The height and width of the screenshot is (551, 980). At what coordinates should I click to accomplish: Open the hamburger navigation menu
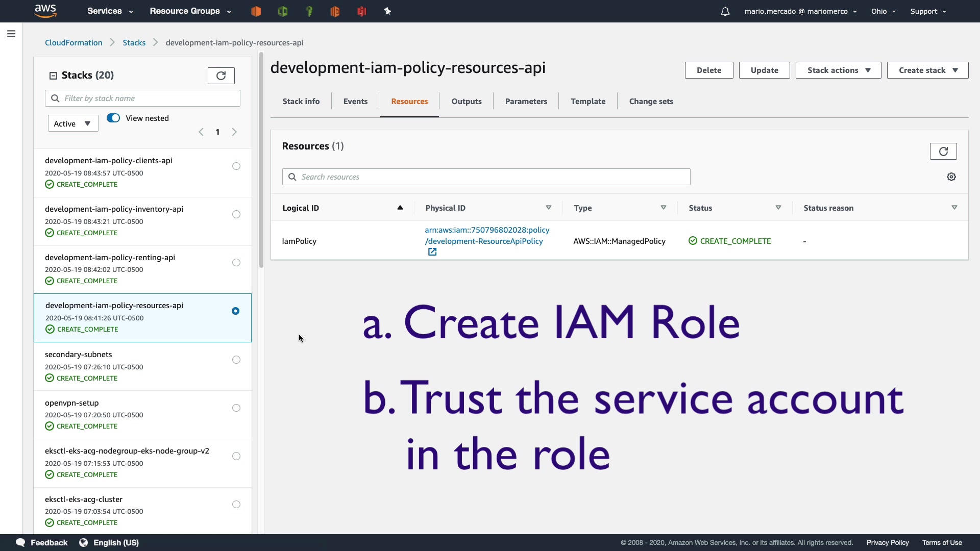pyautogui.click(x=11, y=34)
